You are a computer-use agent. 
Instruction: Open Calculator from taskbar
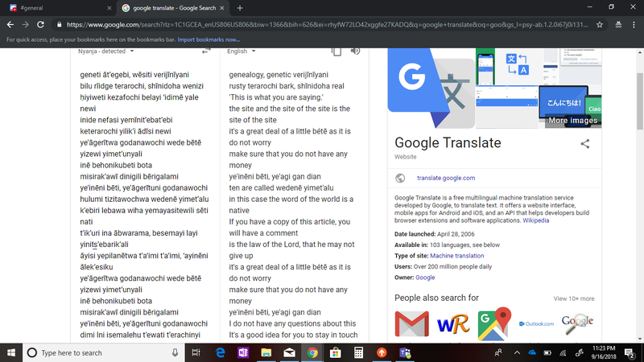pyautogui.click(x=358, y=352)
